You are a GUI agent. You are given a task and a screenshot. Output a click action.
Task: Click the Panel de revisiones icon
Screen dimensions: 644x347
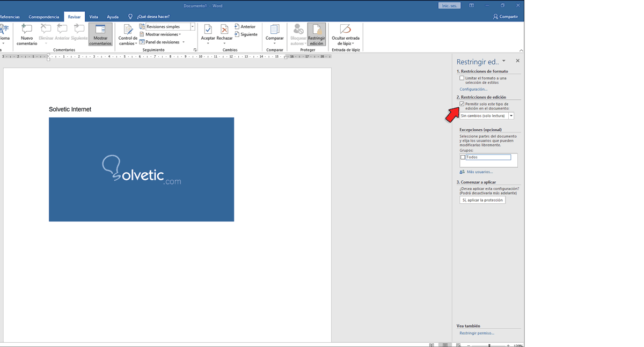click(x=142, y=42)
